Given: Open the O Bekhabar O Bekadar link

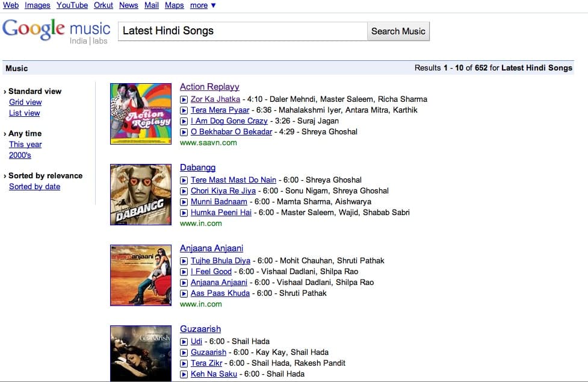Looking at the screenshot, I should point(231,132).
